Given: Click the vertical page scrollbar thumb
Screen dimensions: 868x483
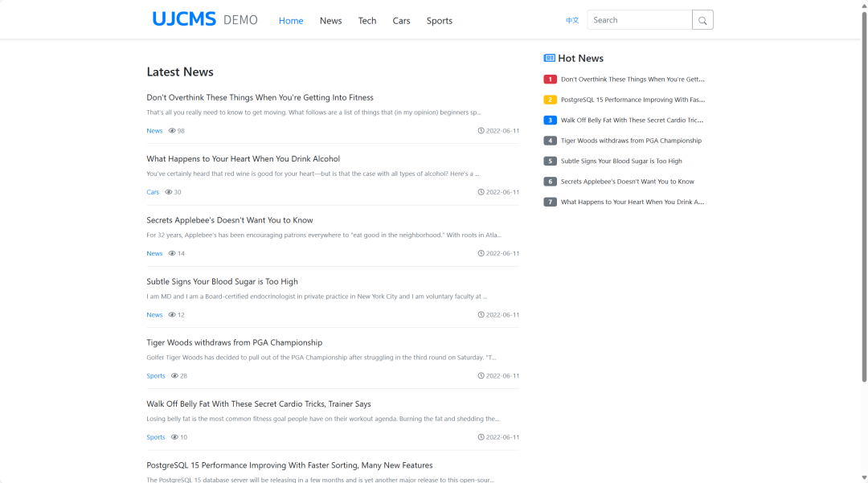Looking at the screenshot, I should (x=864, y=196).
